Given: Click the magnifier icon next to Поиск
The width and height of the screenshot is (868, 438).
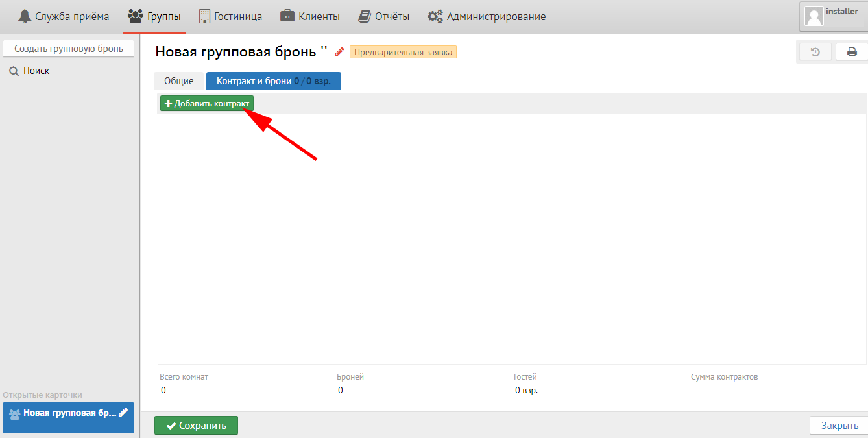Looking at the screenshot, I should [x=14, y=71].
